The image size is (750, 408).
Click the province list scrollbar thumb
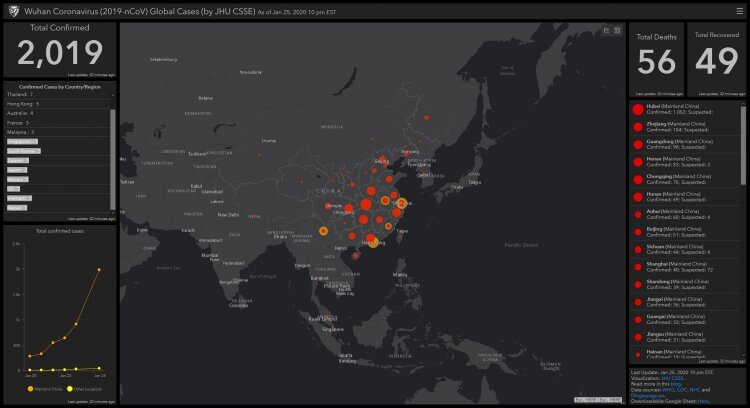743,145
